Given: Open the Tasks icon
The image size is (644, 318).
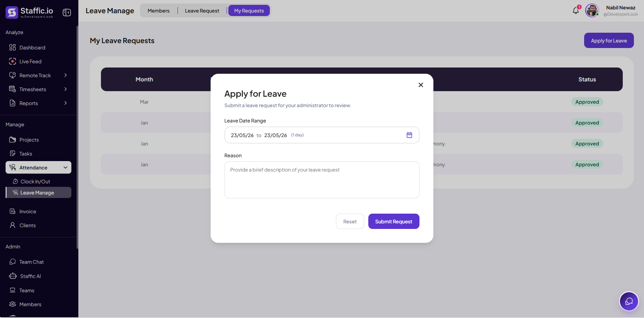Looking at the screenshot, I should coord(13,153).
